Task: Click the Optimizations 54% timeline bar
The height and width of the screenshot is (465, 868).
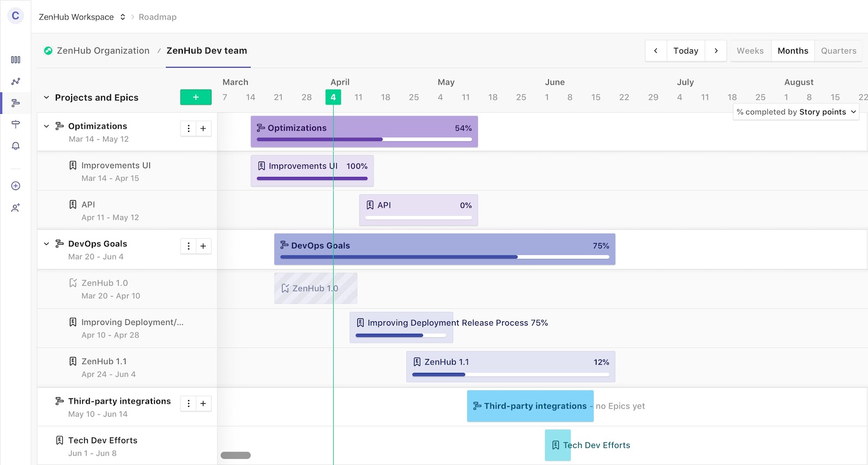Action: pos(364,131)
